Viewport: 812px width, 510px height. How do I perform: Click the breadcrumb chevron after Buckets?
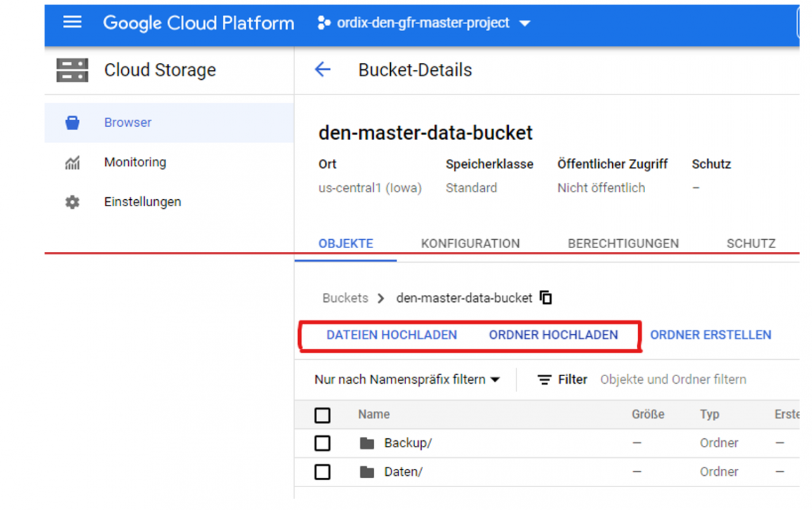click(x=381, y=298)
